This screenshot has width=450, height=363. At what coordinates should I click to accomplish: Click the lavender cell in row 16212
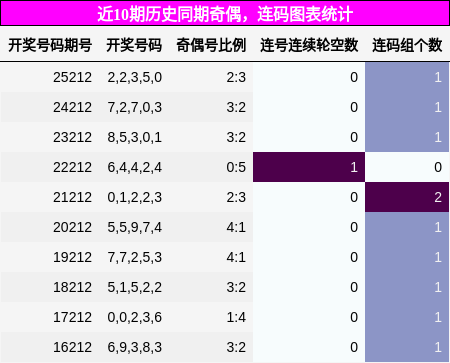[x=407, y=347]
